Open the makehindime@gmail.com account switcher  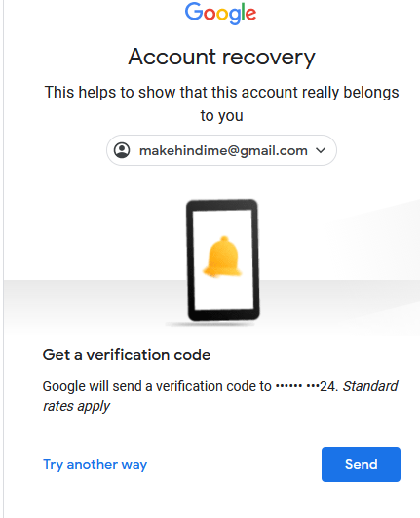click(x=221, y=150)
